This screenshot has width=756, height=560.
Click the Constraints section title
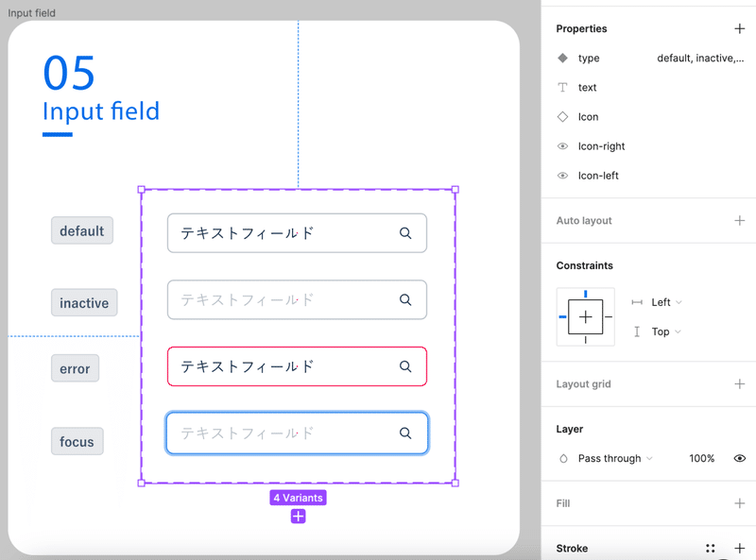pos(584,265)
